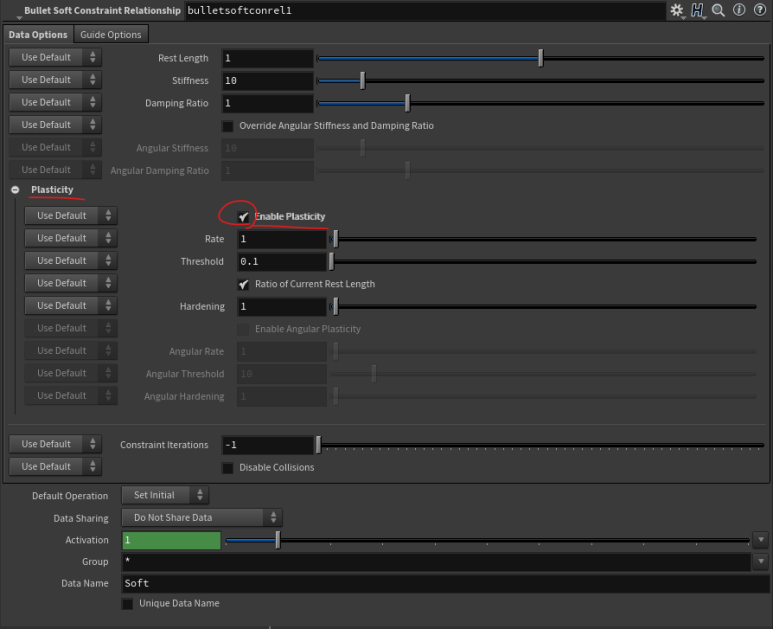Click the Constraint Iterations value field
The width and height of the screenshot is (773, 629).
pos(268,445)
